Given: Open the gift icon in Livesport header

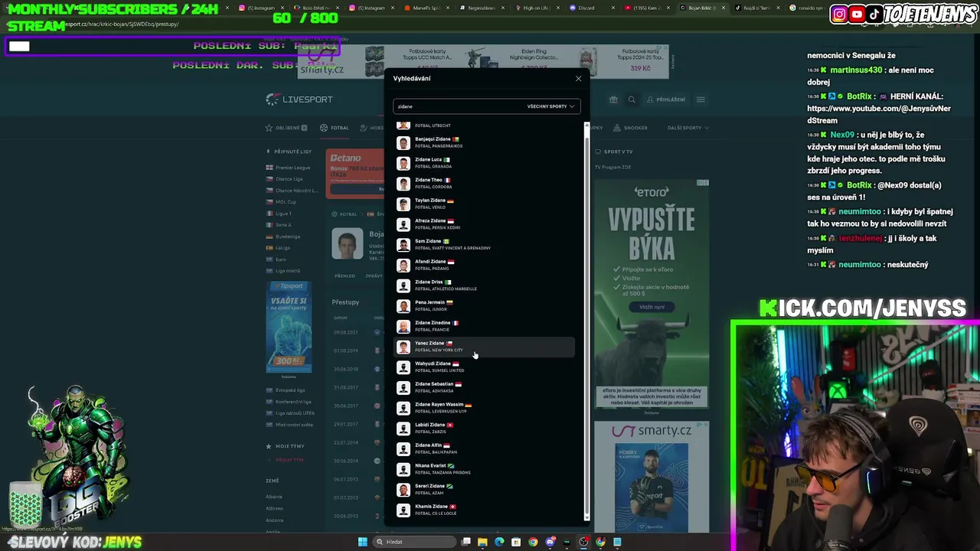Looking at the screenshot, I should tap(613, 99).
